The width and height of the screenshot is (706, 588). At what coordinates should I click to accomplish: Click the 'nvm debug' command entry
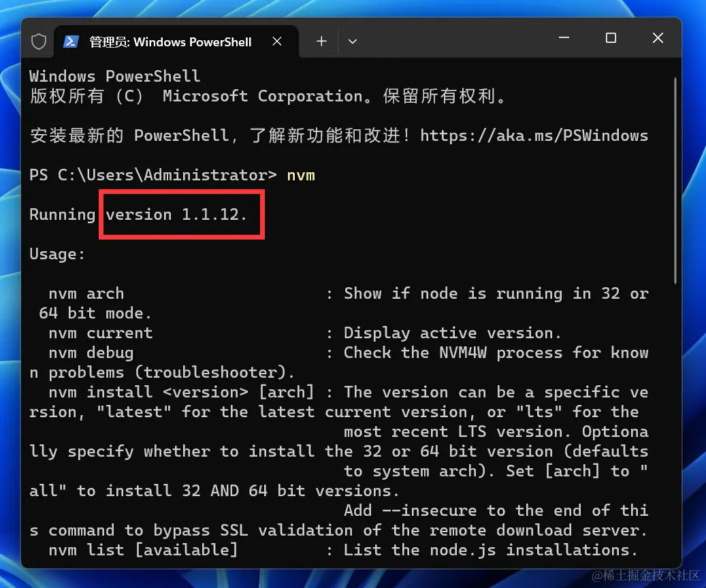(91, 353)
